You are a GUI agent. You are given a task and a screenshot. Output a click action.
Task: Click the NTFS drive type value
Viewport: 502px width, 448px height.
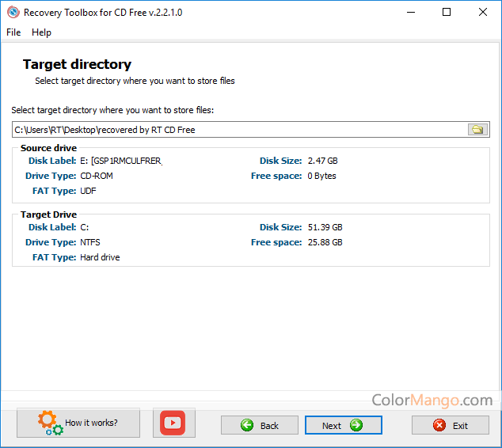click(90, 242)
